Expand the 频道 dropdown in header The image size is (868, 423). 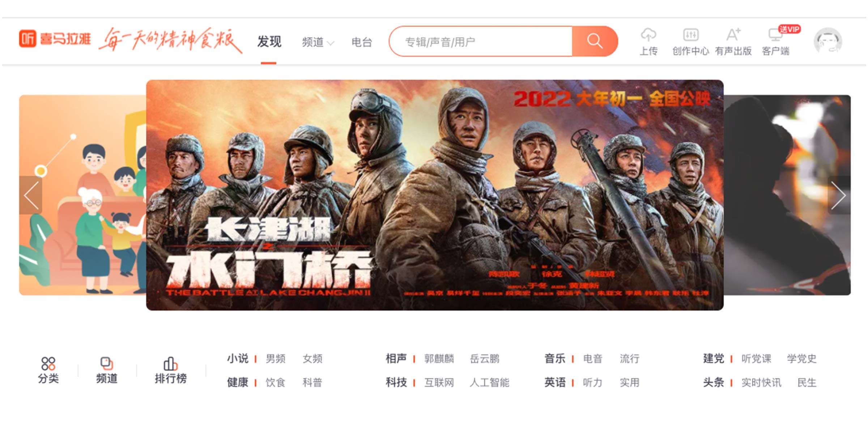tap(318, 42)
